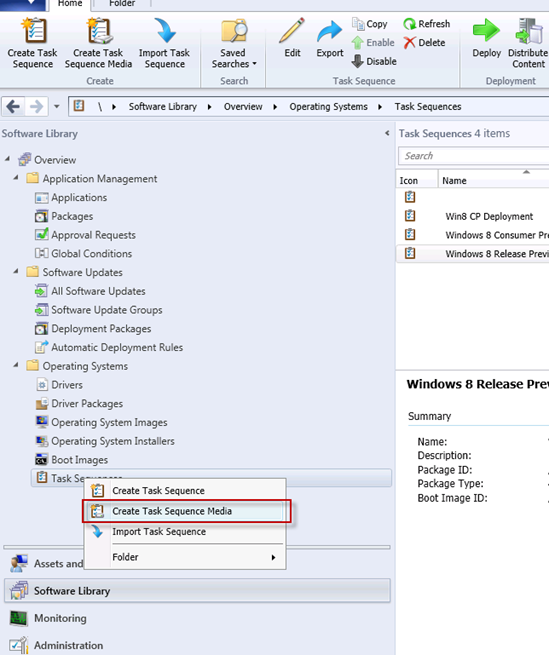
Task: Go forward with the forward arrow
Action: point(37,107)
